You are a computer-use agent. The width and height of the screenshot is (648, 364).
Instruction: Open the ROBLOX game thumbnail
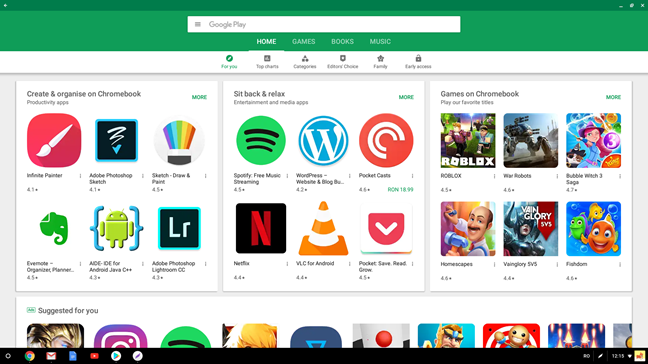click(x=468, y=140)
